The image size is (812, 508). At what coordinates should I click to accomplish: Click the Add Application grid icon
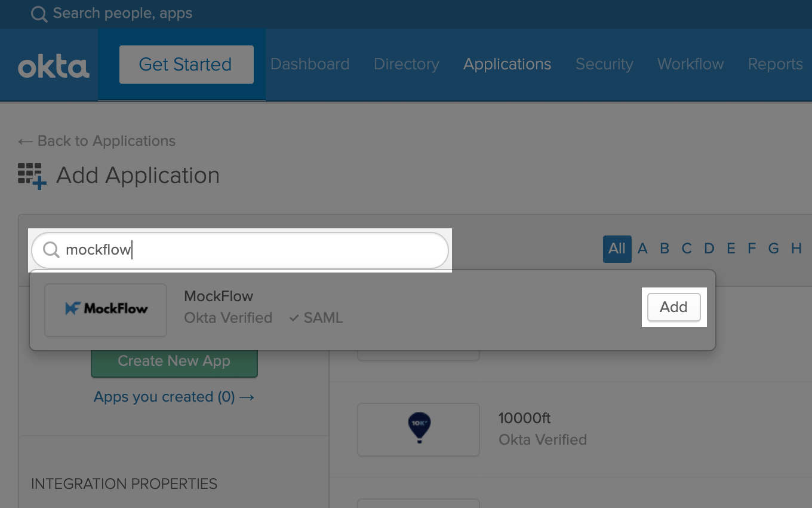click(x=32, y=176)
